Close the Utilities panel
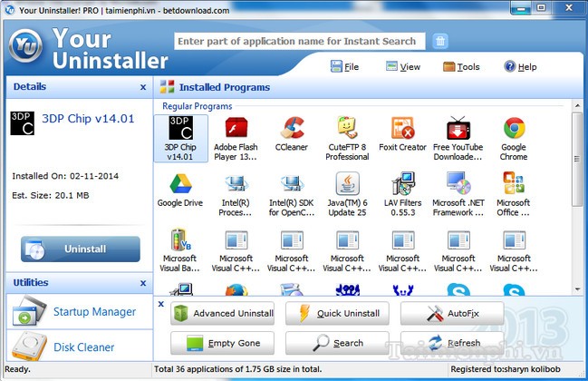The image size is (588, 381). (143, 283)
